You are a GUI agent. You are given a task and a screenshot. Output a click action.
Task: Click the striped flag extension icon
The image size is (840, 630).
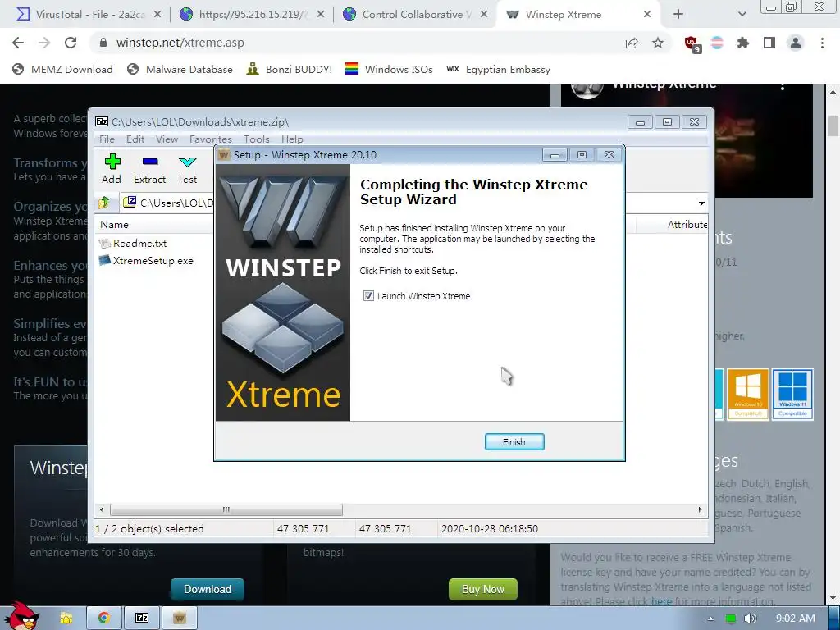coord(717,43)
